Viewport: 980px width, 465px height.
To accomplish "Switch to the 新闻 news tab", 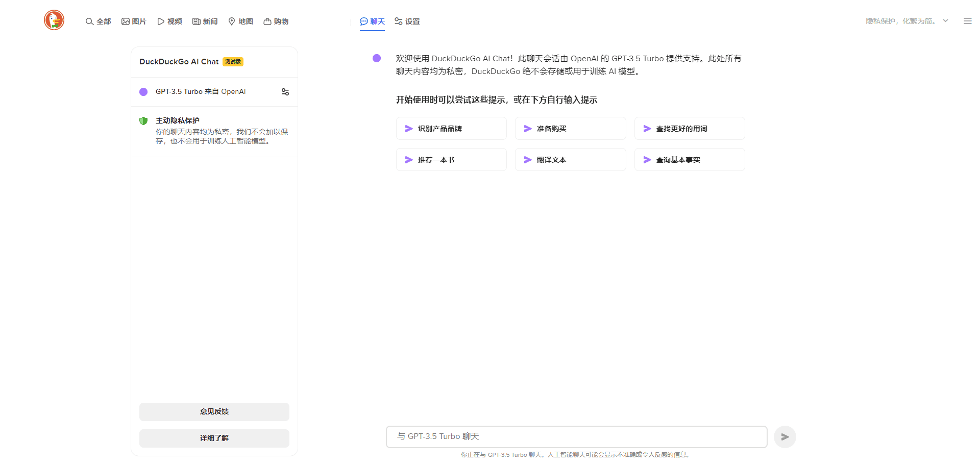I will [x=205, y=21].
